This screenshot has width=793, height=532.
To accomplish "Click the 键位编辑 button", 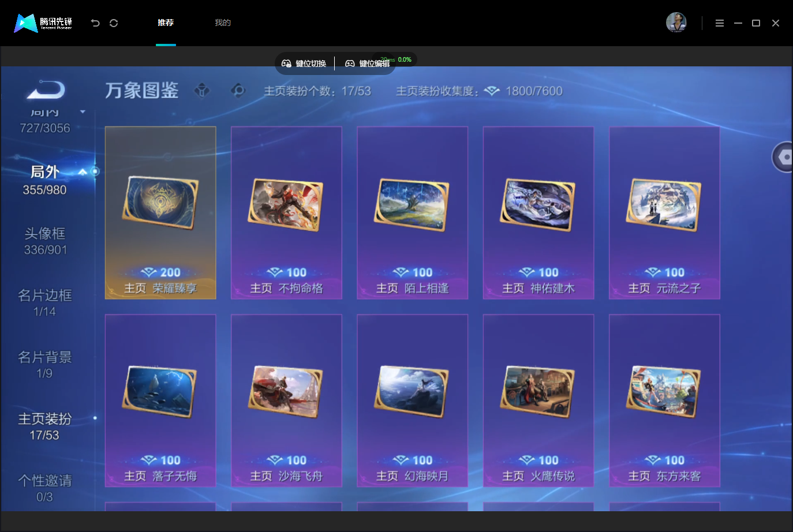I will point(367,63).
